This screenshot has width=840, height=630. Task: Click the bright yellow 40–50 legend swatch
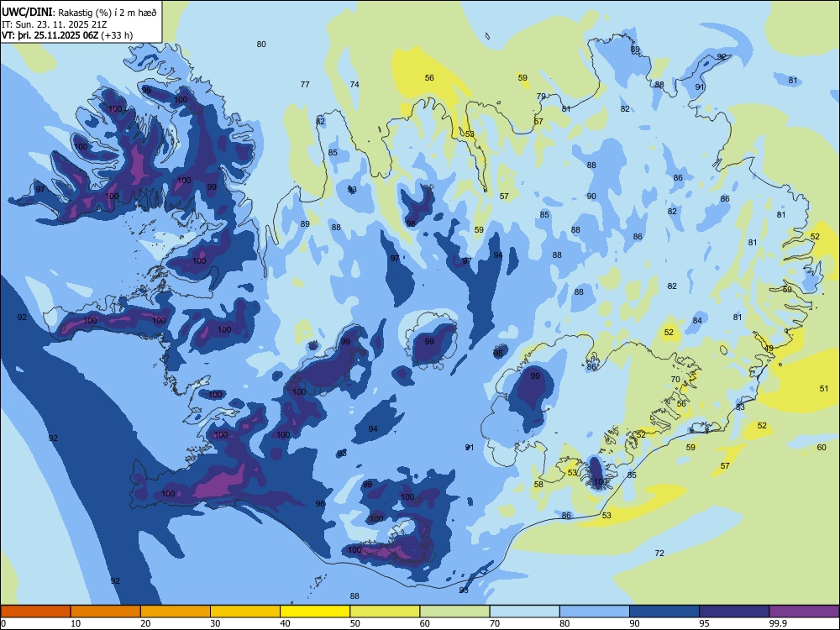pyautogui.click(x=315, y=612)
